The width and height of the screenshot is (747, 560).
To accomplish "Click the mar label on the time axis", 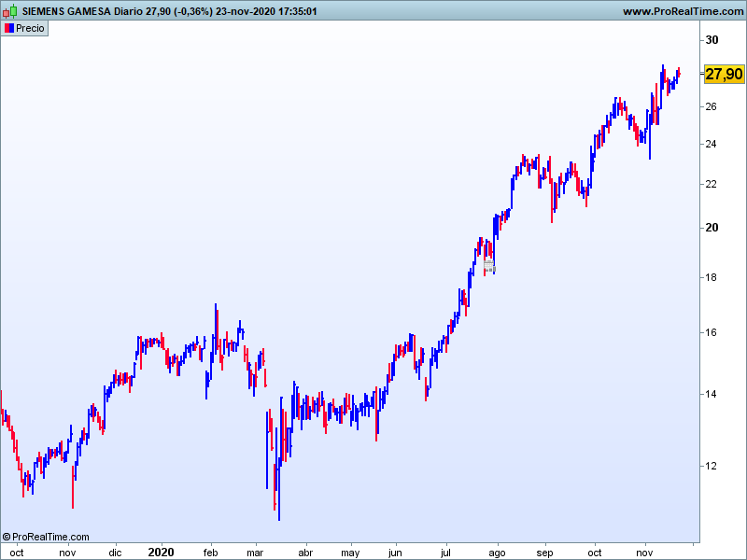I will (x=254, y=553).
